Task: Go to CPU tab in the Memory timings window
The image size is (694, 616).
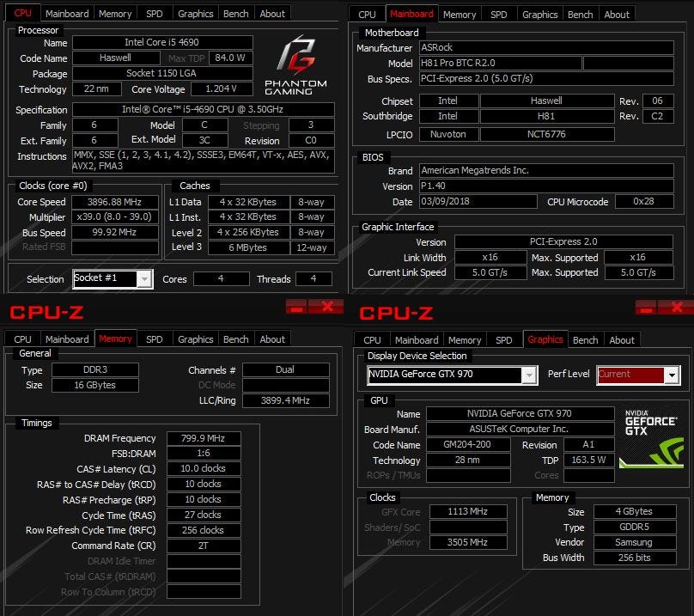Action: [22, 339]
